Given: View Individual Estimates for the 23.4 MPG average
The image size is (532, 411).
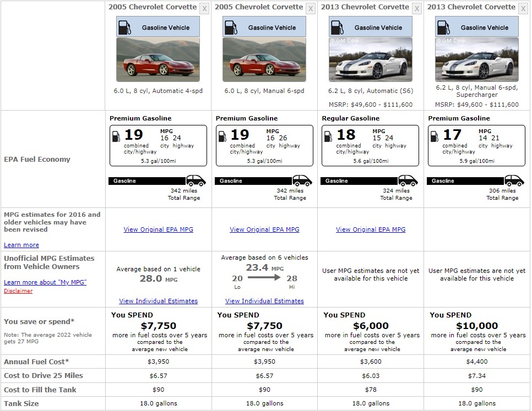Looking at the screenshot, I should (x=264, y=301).
